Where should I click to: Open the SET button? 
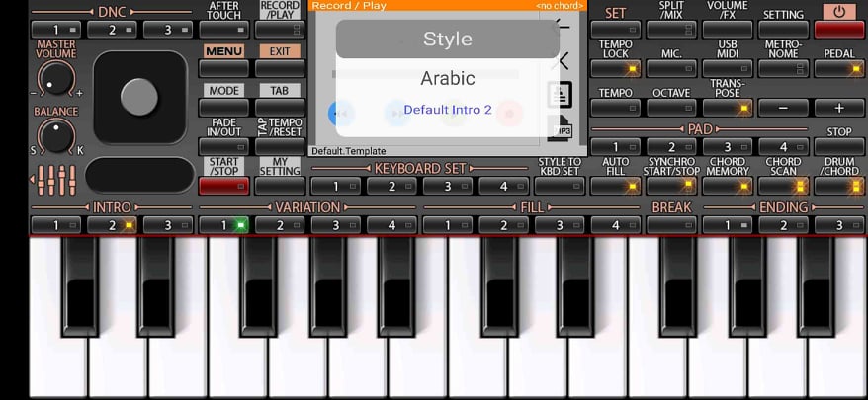tap(616, 30)
